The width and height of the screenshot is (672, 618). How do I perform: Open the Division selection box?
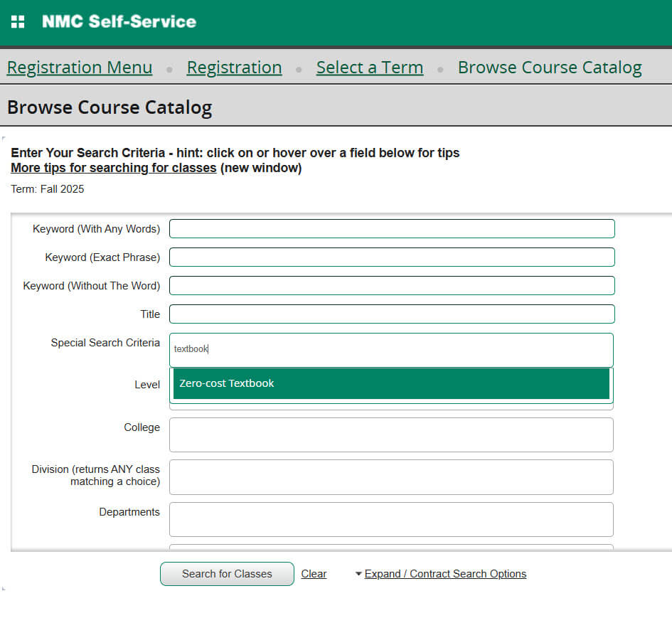(x=391, y=477)
